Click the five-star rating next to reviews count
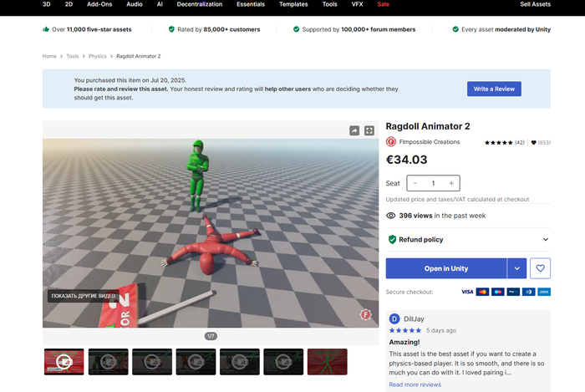This screenshot has height=392, width=585. coord(499,143)
